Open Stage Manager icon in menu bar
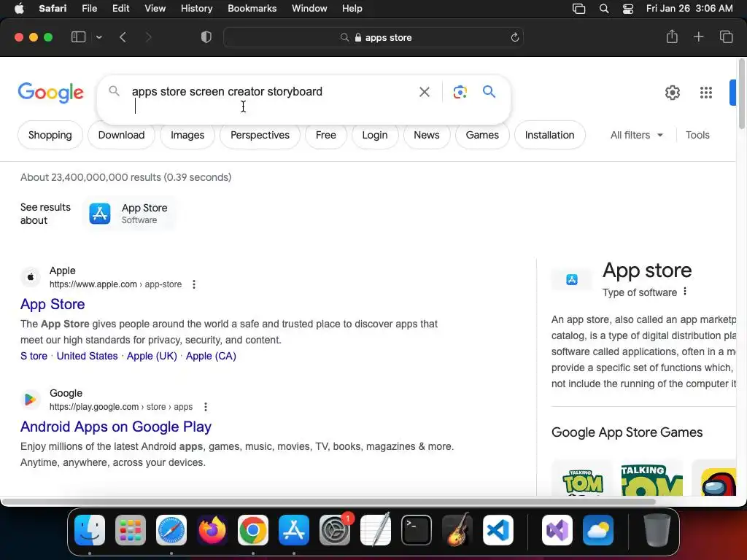The height and width of the screenshot is (560, 747). click(578, 9)
